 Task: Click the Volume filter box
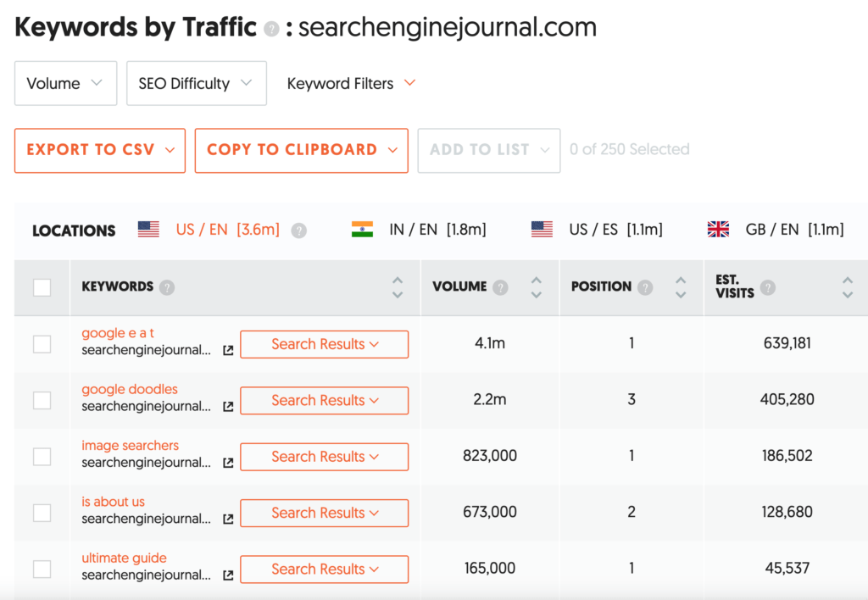(65, 83)
